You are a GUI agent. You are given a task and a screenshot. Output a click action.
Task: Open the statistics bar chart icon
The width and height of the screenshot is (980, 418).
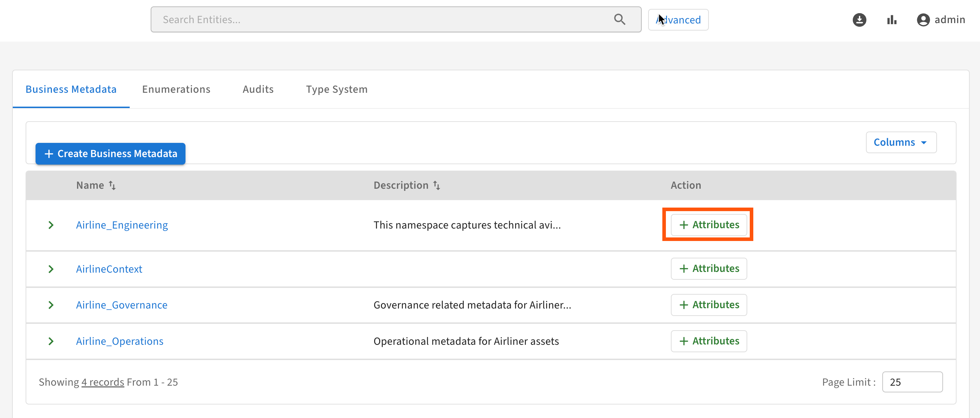click(x=892, y=20)
